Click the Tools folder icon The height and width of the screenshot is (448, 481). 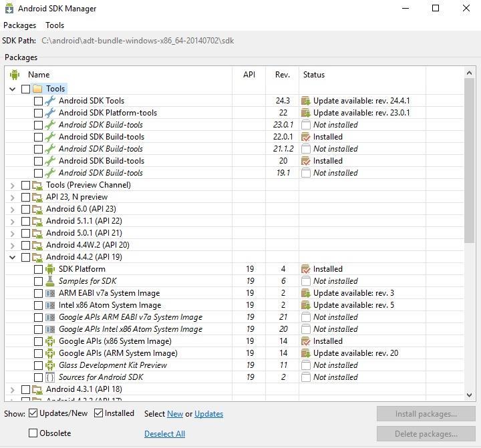pyautogui.click(x=37, y=89)
